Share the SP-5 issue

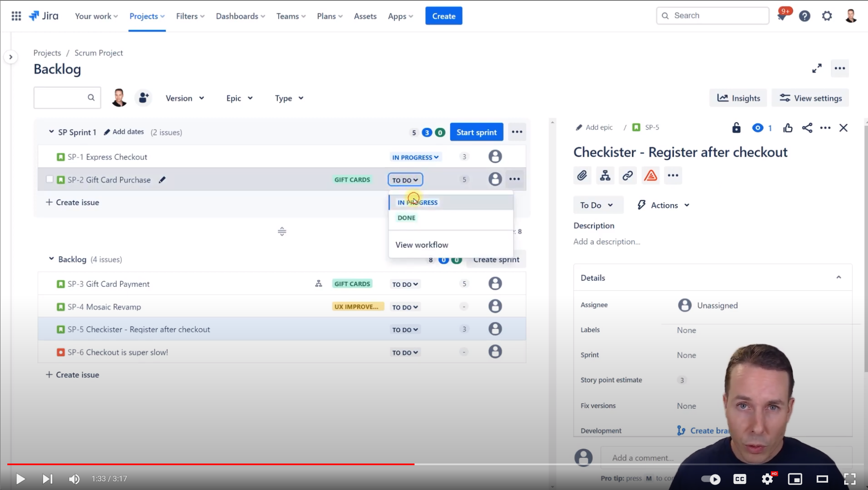(x=807, y=128)
